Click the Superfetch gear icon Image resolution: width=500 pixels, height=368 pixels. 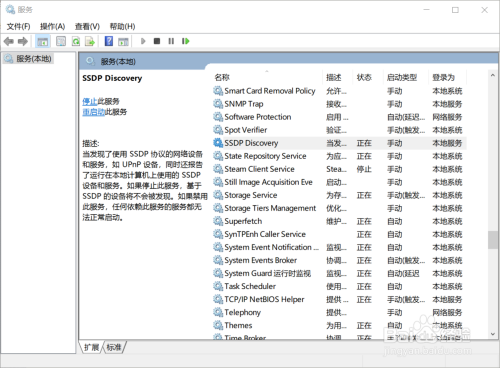coord(218,221)
